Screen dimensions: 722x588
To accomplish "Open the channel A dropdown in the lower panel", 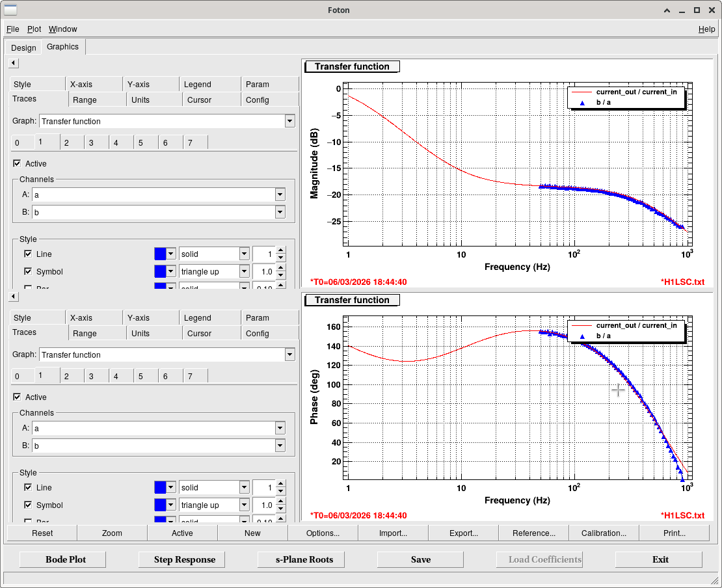I will click(x=280, y=428).
